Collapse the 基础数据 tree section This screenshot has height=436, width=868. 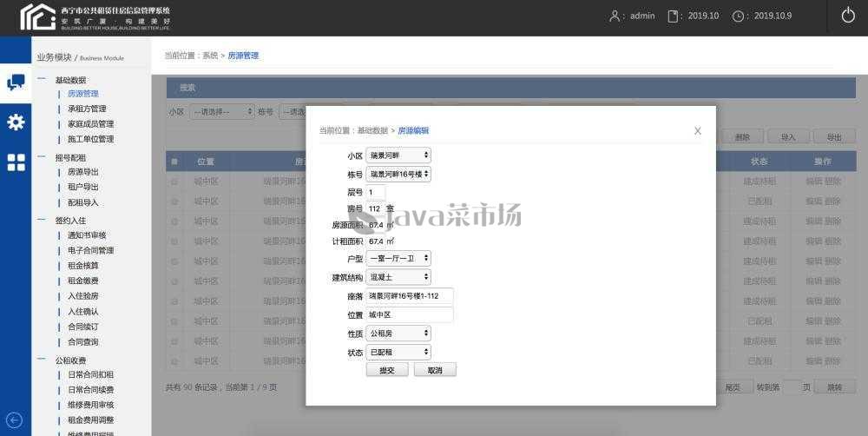(x=42, y=79)
